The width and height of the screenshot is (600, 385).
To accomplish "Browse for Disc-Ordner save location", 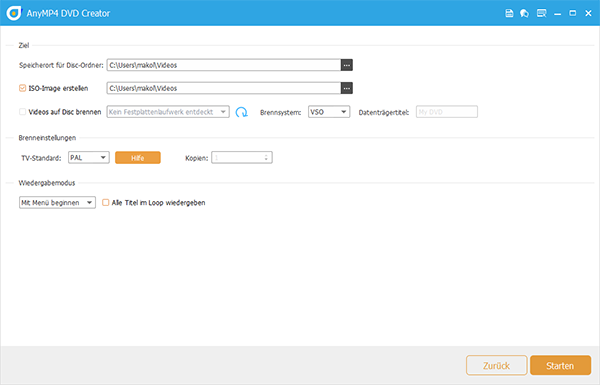I will coord(347,65).
